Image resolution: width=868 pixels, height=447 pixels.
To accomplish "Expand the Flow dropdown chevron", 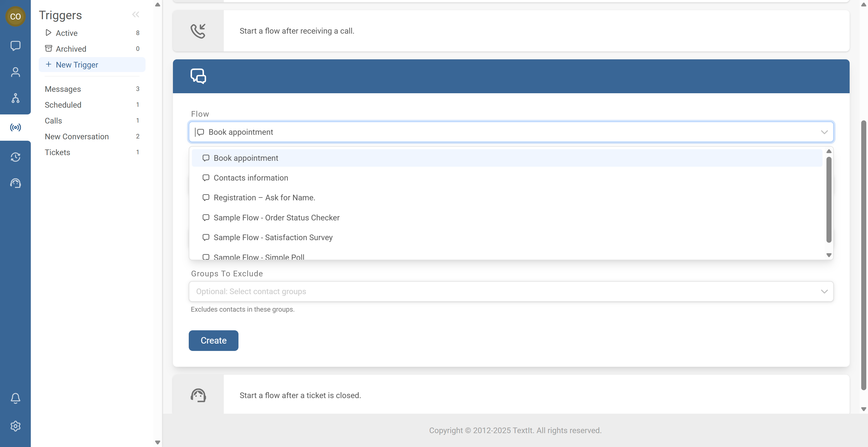I will pyautogui.click(x=824, y=132).
